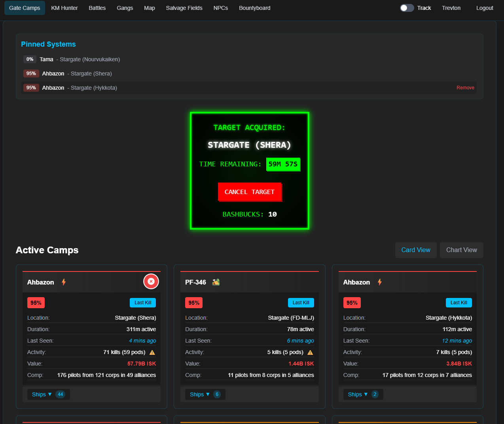
Task: Click warning triangle beside PF-346 5 kills
Action: [x=310, y=352]
